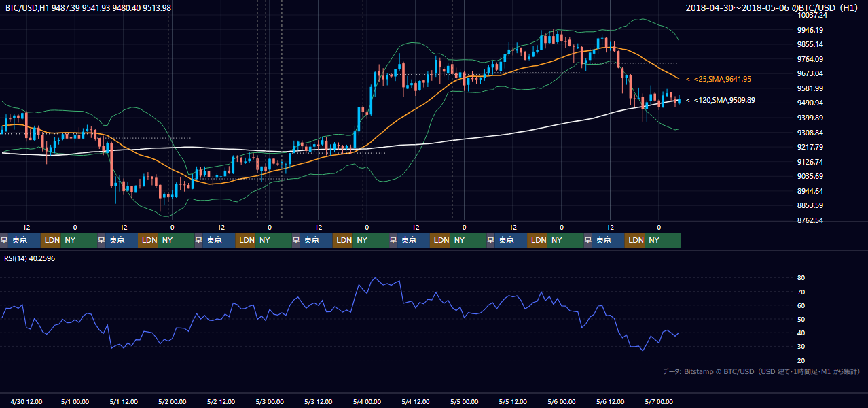
Task: Select the 5/1 00:00 date label
Action: (x=74, y=402)
